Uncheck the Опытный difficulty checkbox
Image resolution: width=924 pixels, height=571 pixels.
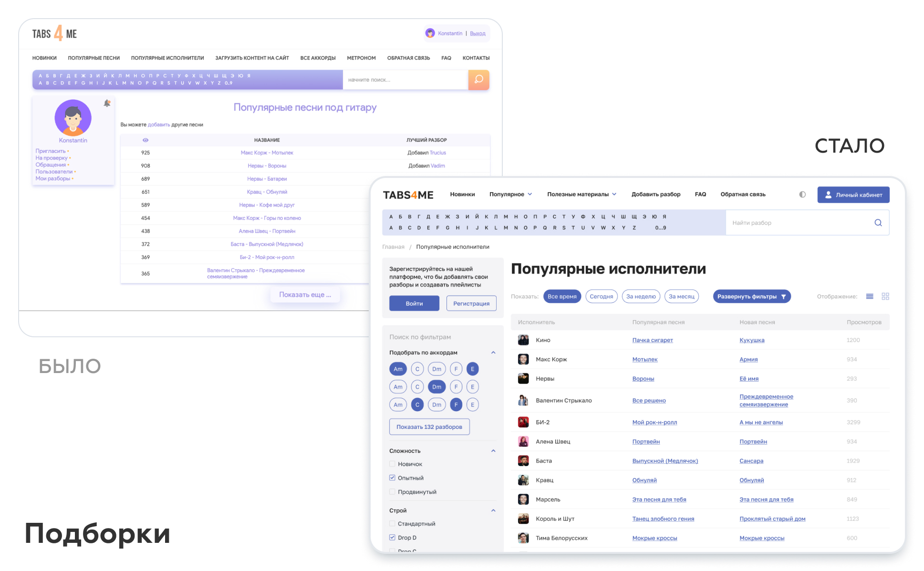coord(392,478)
